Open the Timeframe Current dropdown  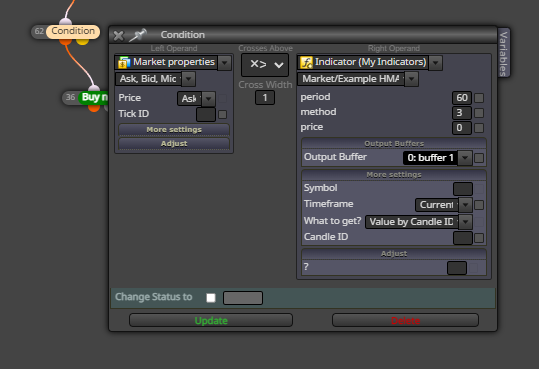[x=465, y=205]
